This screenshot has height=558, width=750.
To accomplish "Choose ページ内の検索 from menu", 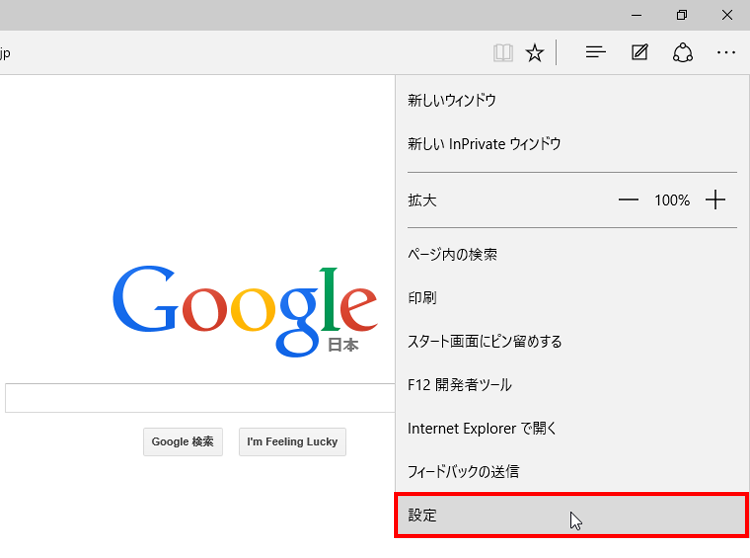I will (x=452, y=255).
